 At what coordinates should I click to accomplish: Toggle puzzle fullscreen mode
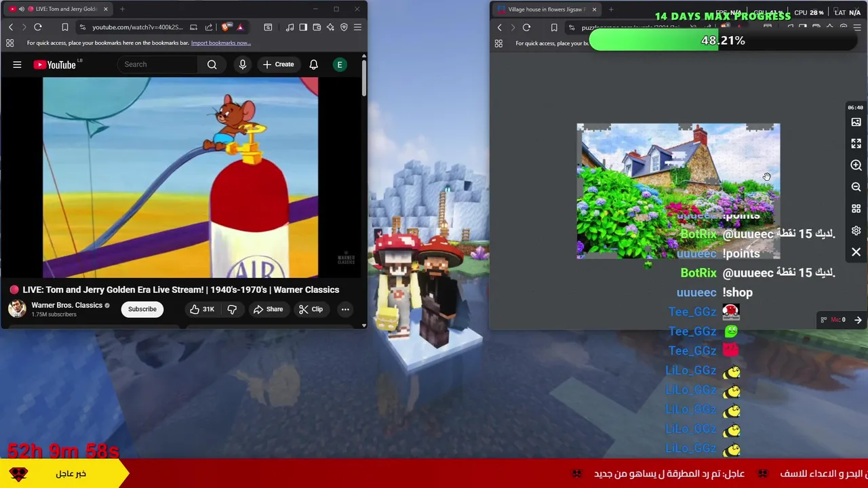click(856, 144)
